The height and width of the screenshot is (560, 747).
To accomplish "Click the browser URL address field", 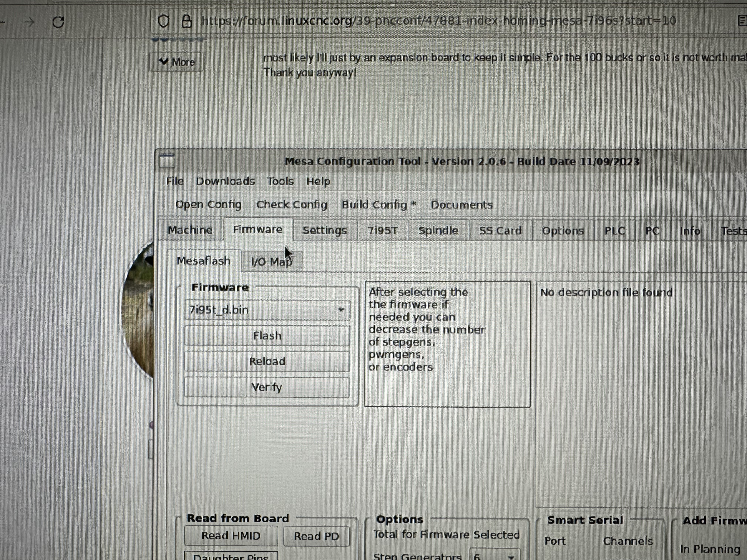I will click(439, 21).
